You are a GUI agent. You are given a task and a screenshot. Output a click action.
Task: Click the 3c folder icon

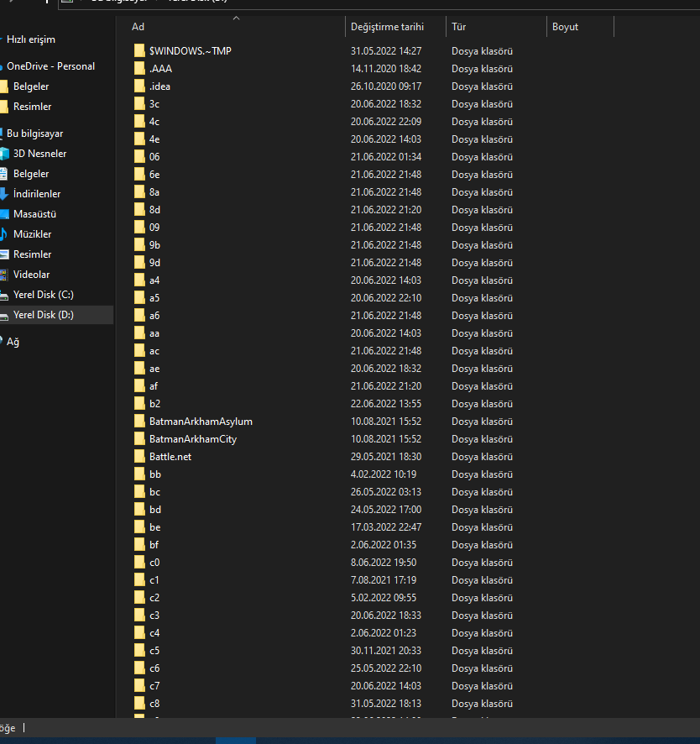[139, 103]
